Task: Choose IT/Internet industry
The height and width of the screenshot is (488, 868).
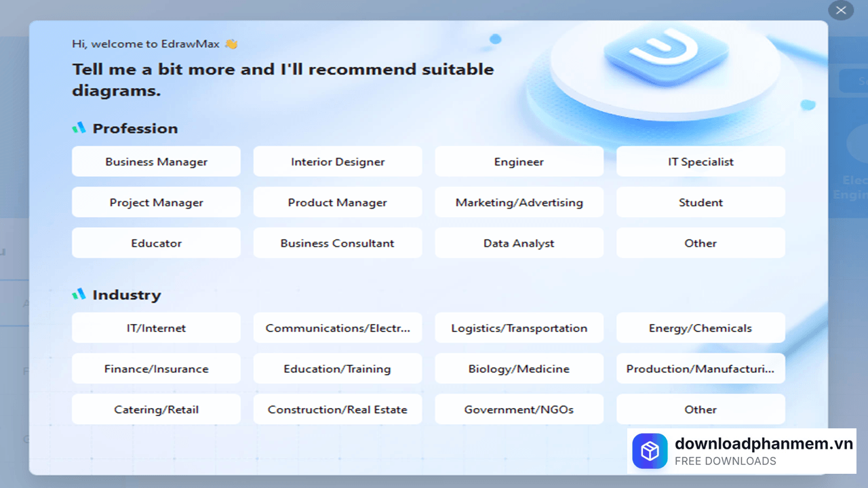Action: point(156,327)
